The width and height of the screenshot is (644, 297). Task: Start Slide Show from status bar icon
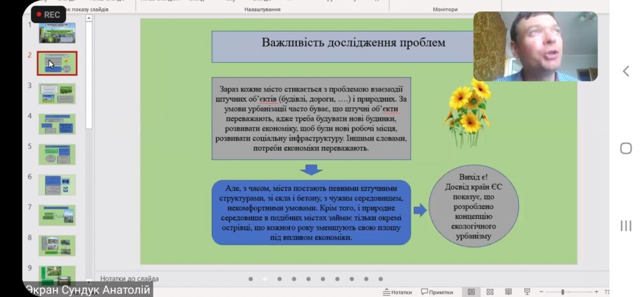(x=527, y=292)
